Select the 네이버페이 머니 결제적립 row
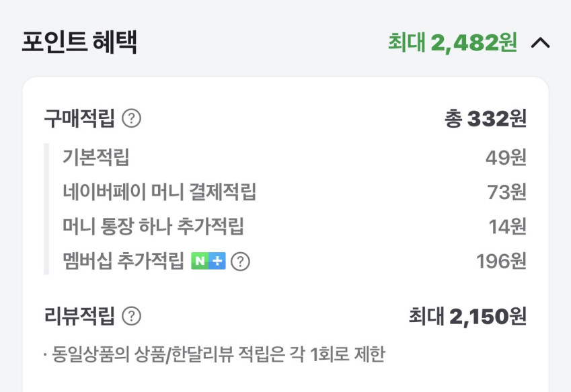The width and height of the screenshot is (571, 392). (159, 192)
